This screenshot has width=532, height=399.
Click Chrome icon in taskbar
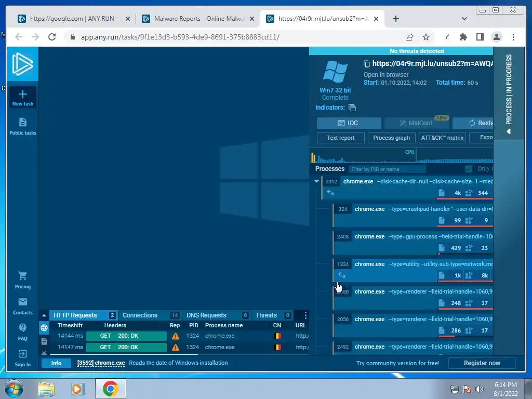pos(110,389)
